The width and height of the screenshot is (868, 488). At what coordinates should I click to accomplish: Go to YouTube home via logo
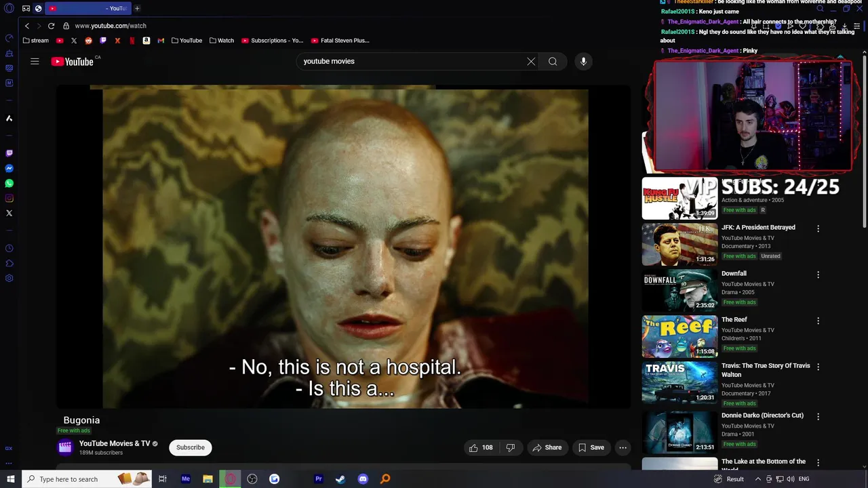(x=73, y=62)
